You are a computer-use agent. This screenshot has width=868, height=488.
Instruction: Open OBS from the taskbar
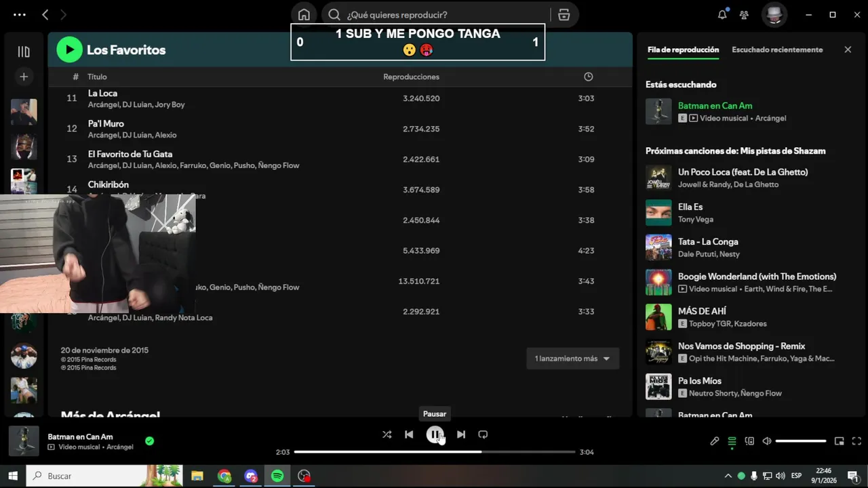tap(304, 476)
